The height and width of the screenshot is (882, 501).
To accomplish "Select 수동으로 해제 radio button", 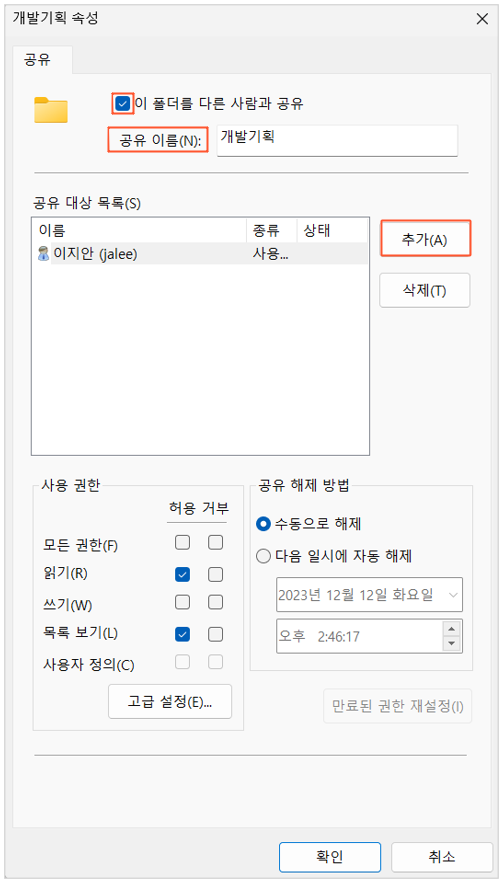I will (x=263, y=524).
